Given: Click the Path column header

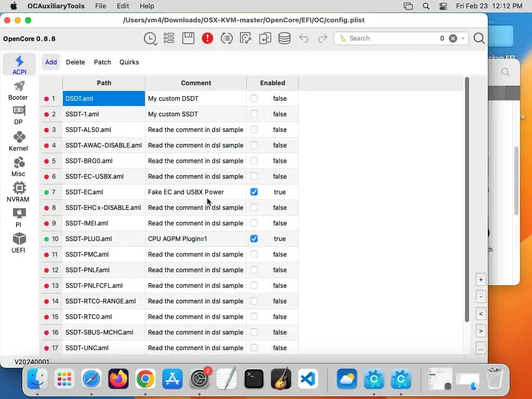Looking at the screenshot, I should click(104, 83).
